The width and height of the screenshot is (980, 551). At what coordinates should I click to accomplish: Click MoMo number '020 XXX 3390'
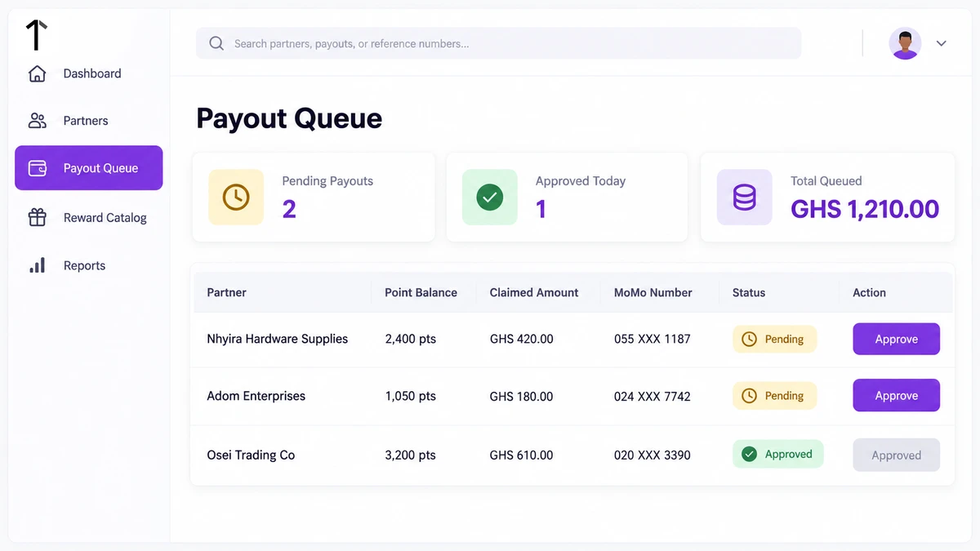[x=653, y=455]
